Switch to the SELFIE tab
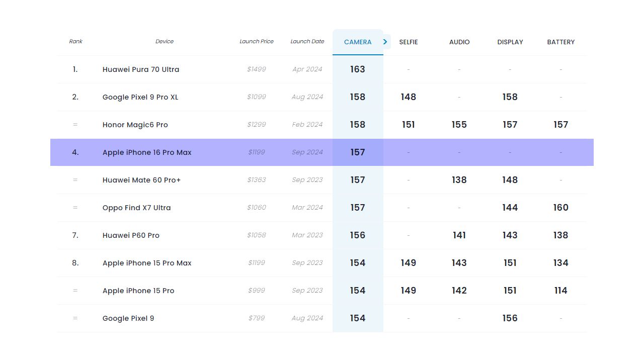 point(408,42)
